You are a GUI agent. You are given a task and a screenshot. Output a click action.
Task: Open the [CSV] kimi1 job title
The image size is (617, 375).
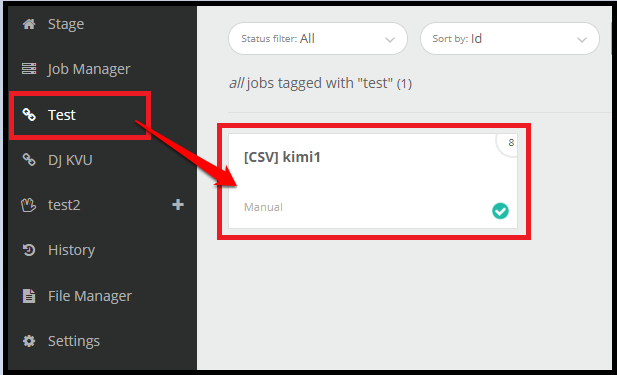(x=282, y=157)
